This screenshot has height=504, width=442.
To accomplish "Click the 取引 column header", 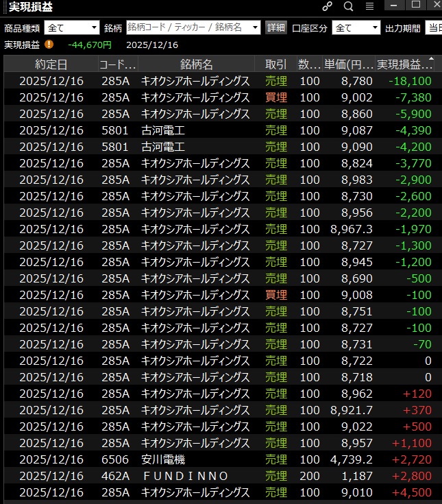I will tap(275, 64).
